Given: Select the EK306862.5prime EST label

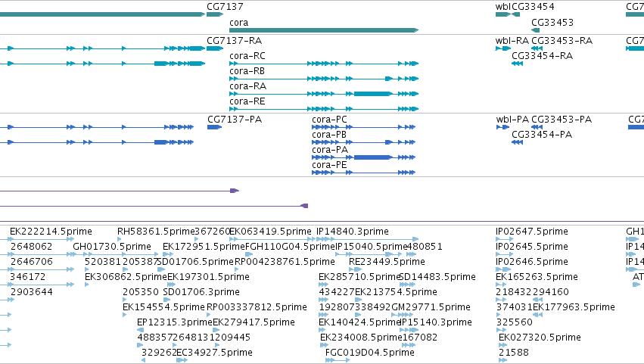Looking at the screenshot, I should pyautogui.click(x=126, y=277).
